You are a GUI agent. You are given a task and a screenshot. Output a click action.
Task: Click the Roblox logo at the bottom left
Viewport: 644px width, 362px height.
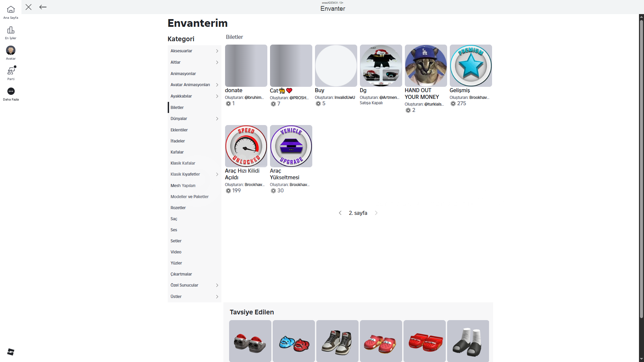11,352
